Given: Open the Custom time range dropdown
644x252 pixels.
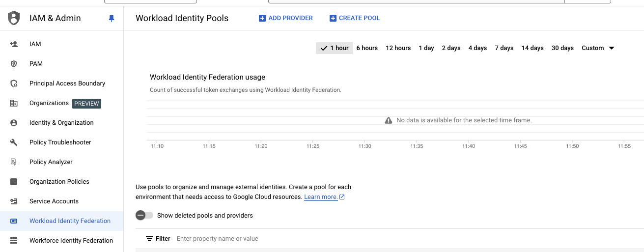Looking at the screenshot, I should 598,48.
